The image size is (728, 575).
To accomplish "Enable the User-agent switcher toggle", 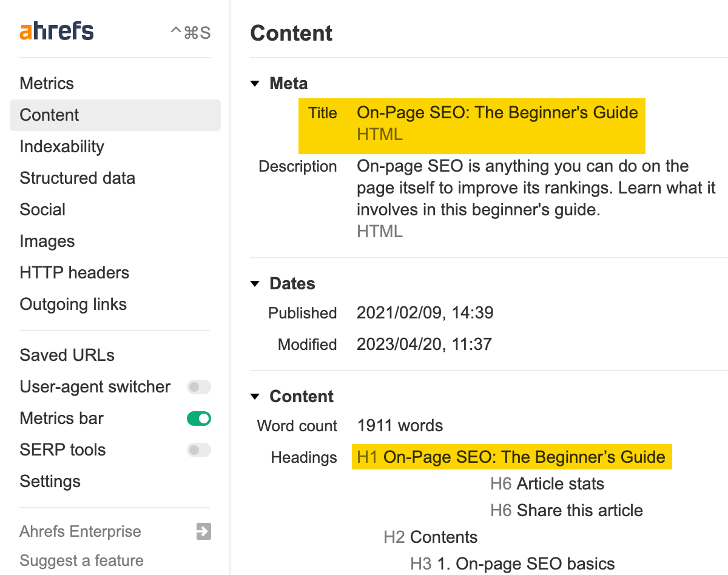I will pos(198,387).
